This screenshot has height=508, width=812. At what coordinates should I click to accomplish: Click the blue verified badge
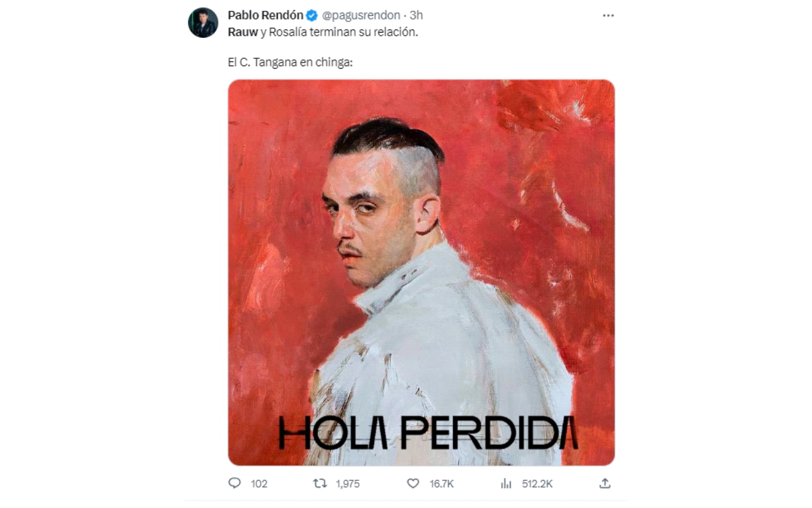312,16
